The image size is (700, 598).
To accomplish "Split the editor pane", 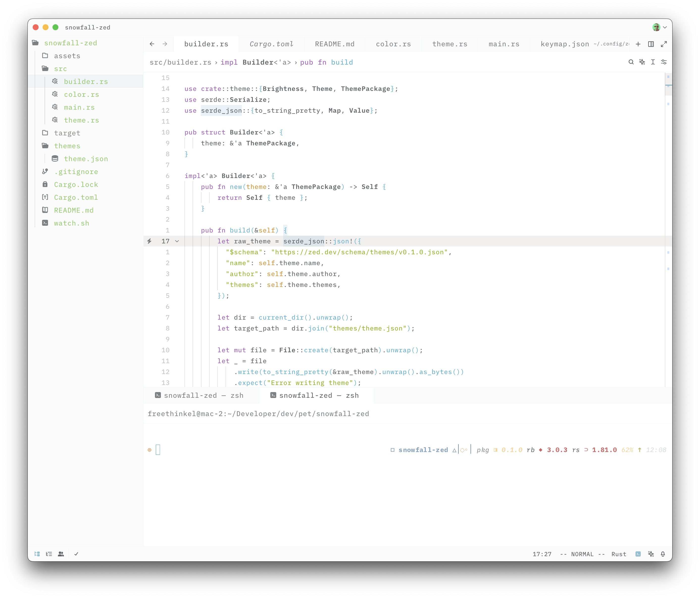I will click(651, 44).
